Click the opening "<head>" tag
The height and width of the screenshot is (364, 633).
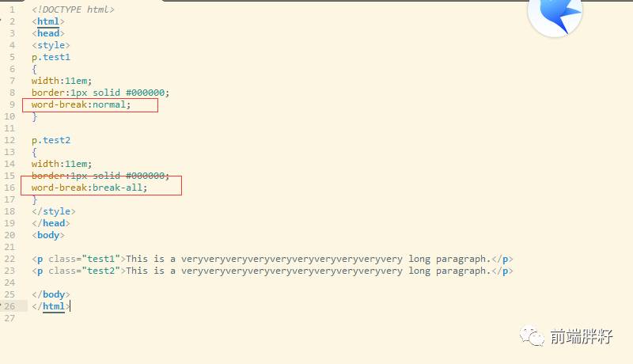tap(48, 33)
